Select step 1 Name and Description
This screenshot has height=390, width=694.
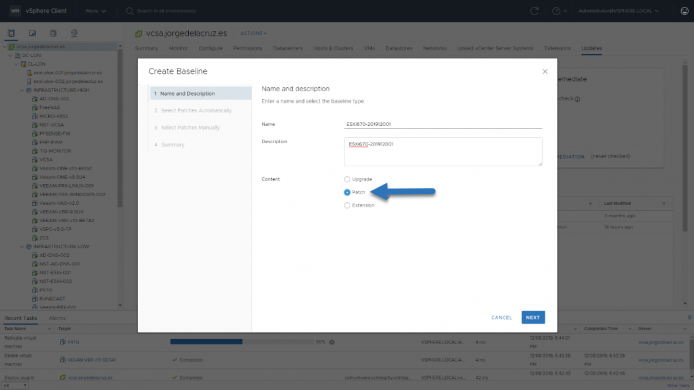click(200, 93)
